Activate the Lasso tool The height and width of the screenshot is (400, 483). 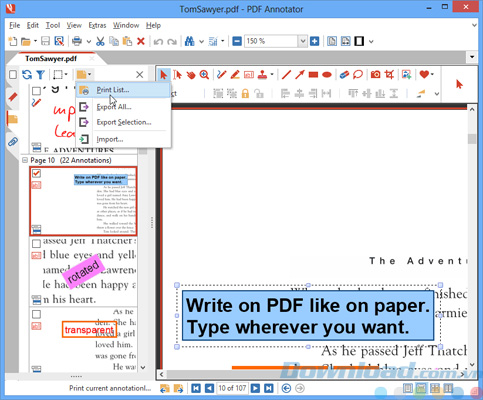coord(358,74)
